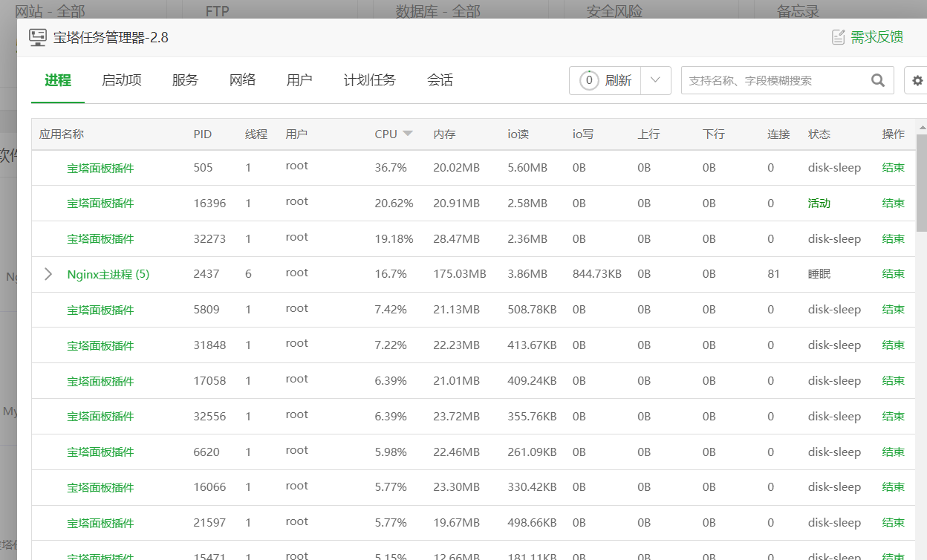
Task: Go to the 计划任务 tab
Action: pos(370,80)
